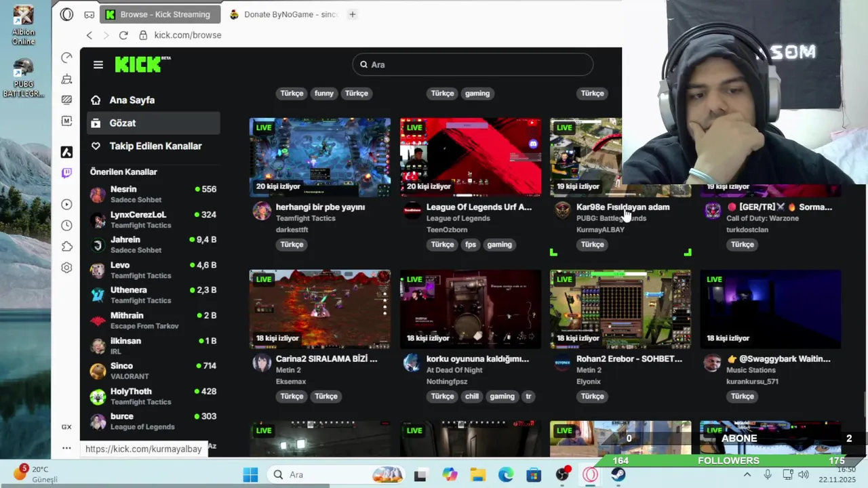Image resolution: width=868 pixels, height=488 pixels.
Task: Reload the kick.com page
Action: [123, 35]
